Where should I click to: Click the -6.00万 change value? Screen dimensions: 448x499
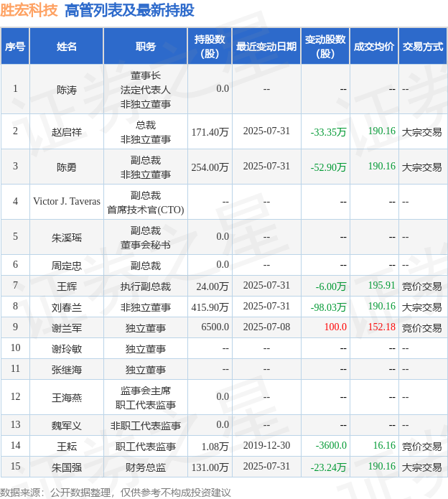(331, 286)
